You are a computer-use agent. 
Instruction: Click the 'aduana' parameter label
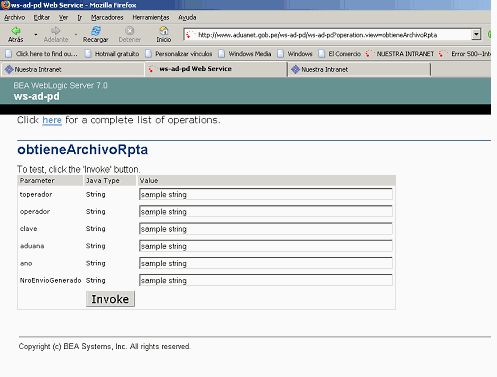[32, 246]
